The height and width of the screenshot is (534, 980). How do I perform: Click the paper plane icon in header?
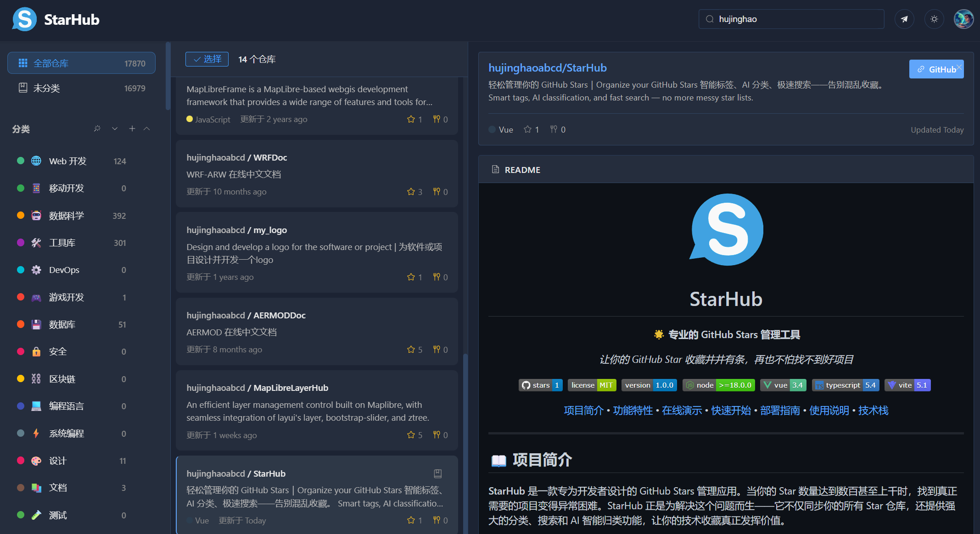904,19
